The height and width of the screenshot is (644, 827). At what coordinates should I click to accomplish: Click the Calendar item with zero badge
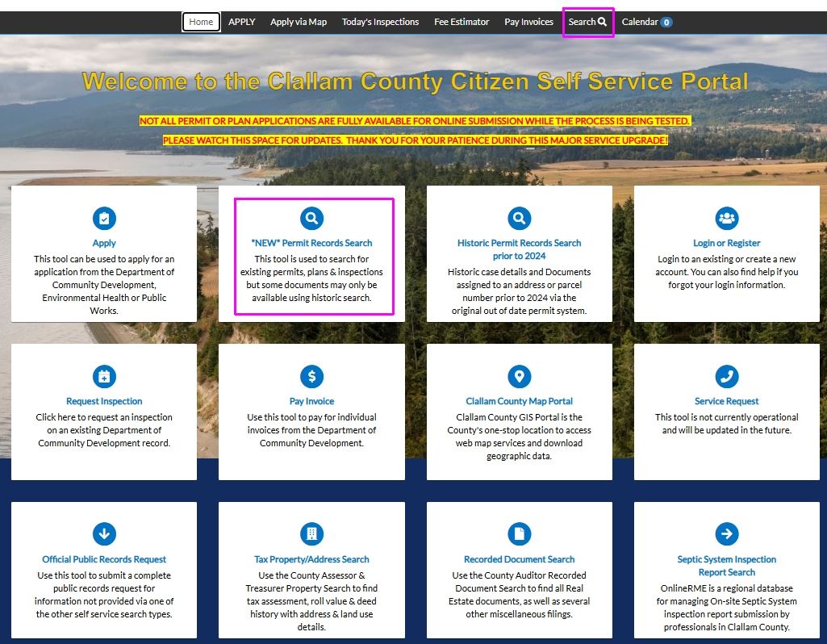click(x=645, y=22)
